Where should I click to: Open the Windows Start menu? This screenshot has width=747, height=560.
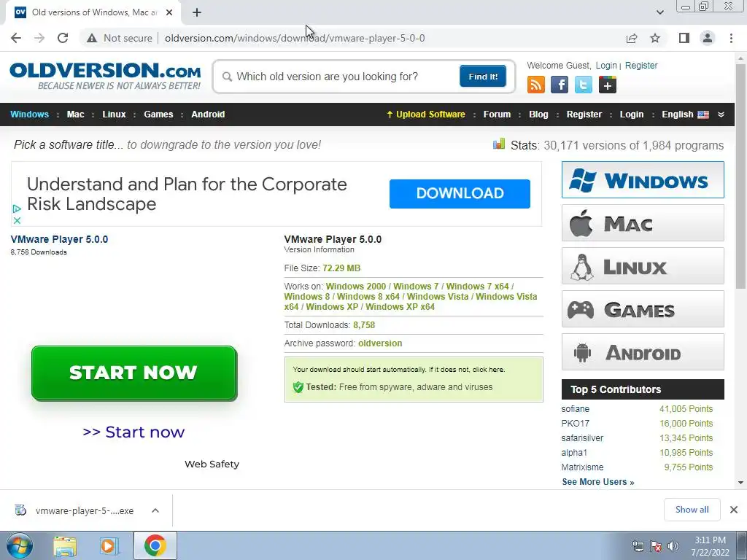point(20,545)
